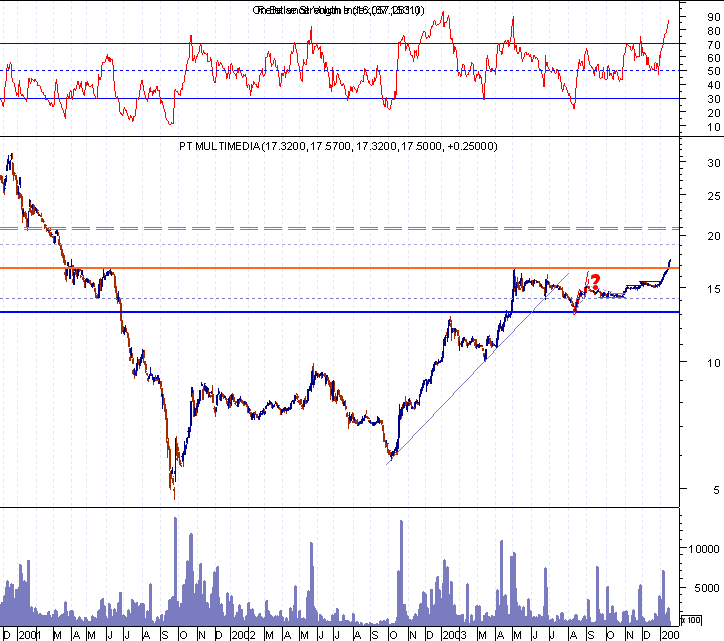724x641 pixels.
Task: Click the 5000 label on the volume scale
Action: [x=706, y=588]
